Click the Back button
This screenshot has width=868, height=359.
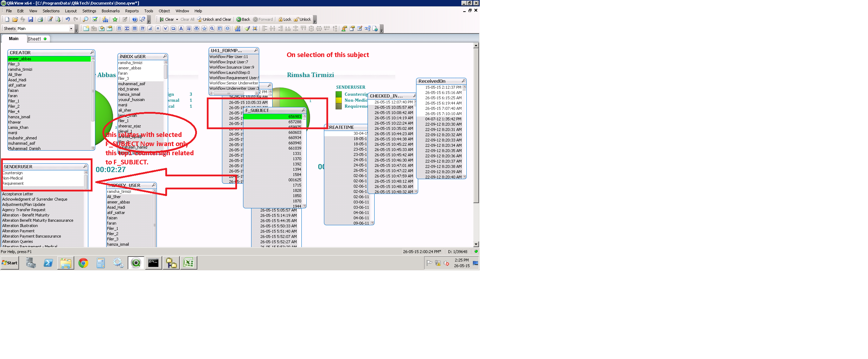(x=243, y=19)
